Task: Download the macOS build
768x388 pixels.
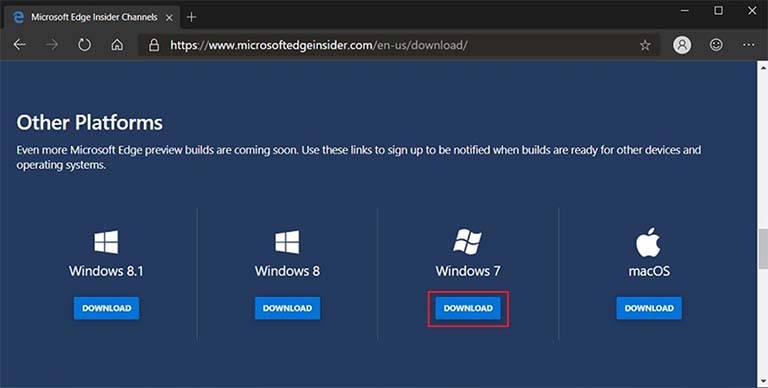Action: (648, 308)
